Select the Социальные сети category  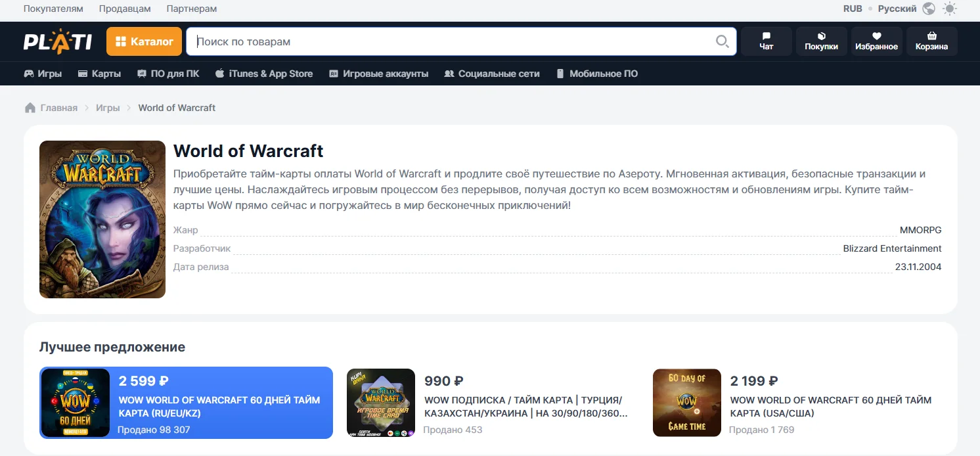[492, 74]
